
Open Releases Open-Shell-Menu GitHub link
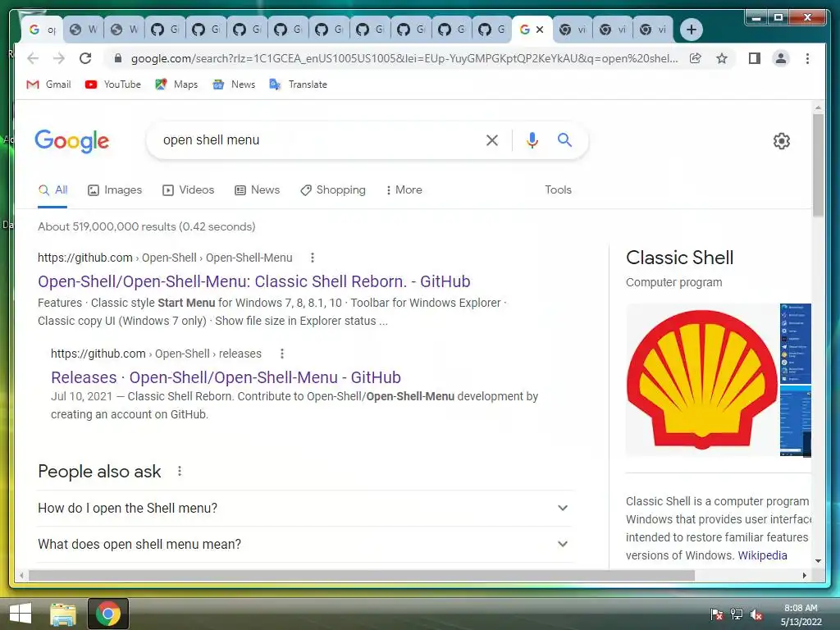pos(226,377)
